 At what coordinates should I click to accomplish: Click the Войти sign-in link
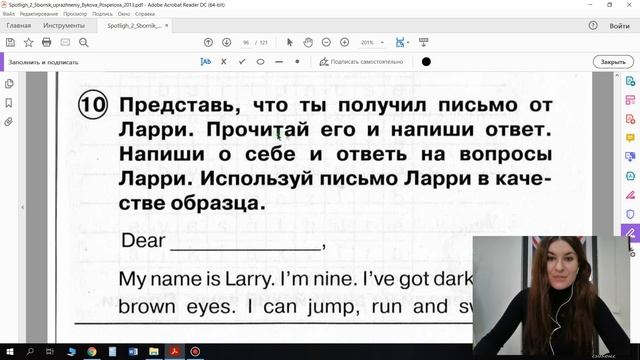coord(619,26)
